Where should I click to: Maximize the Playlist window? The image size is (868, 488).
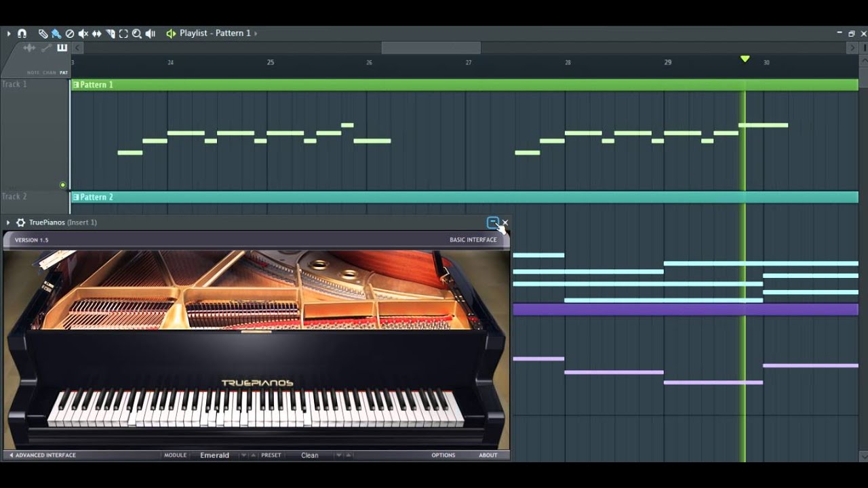coord(852,33)
